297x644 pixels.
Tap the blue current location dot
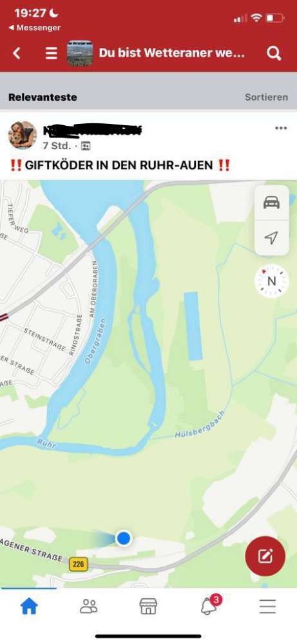point(124,538)
